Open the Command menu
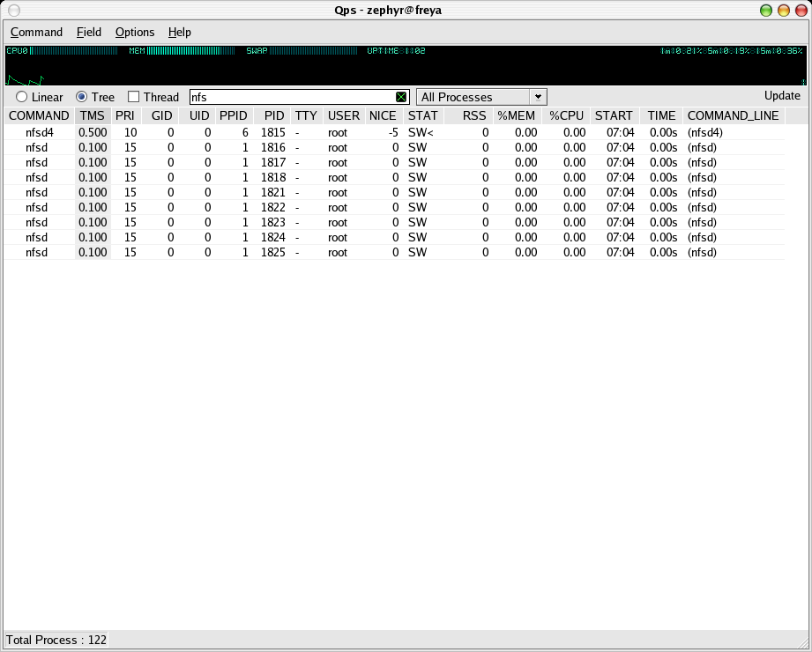This screenshot has height=652, width=812. (36, 32)
